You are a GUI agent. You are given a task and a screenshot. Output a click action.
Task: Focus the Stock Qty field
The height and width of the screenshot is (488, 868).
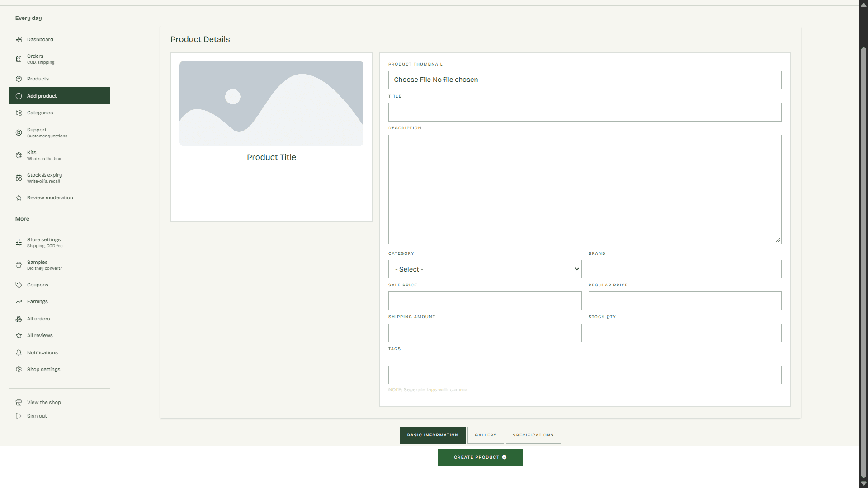coord(684,333)
